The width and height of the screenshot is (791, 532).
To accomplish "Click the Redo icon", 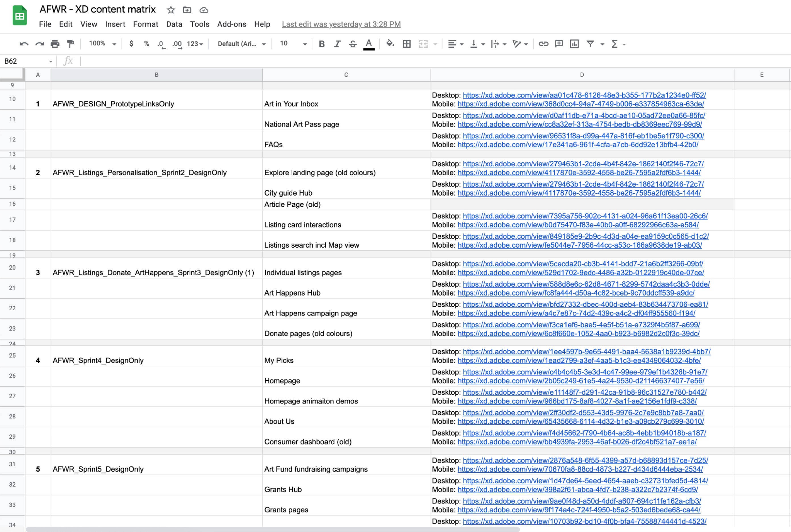I will (40, 44).
